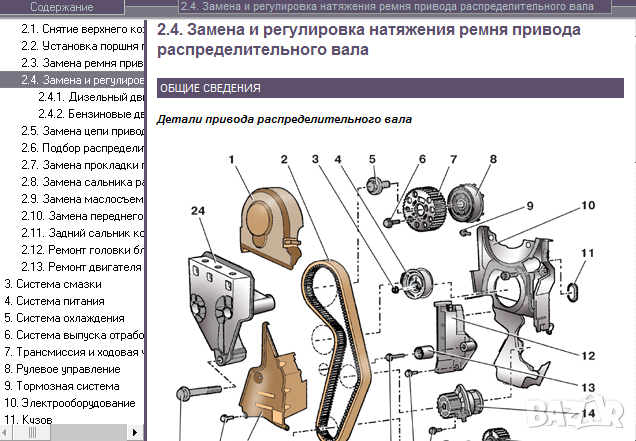
Task: Go to 2.5 Замена цепи привода
Action: 84,130
